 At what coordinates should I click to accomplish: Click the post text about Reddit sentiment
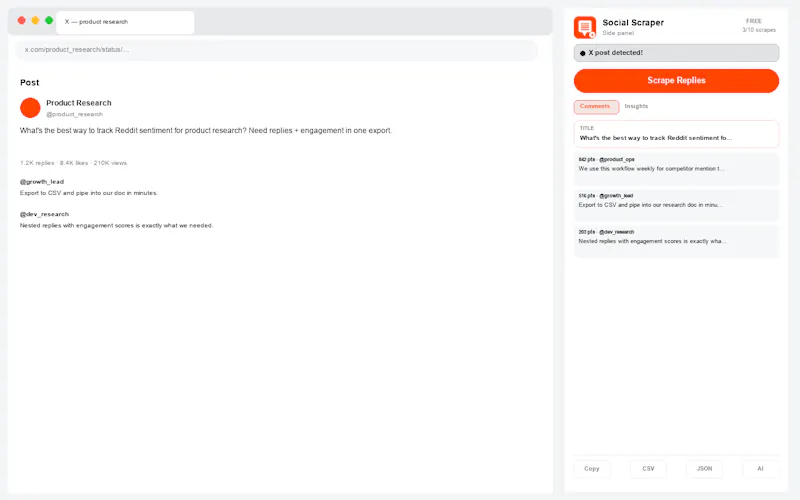pos(206,131)
